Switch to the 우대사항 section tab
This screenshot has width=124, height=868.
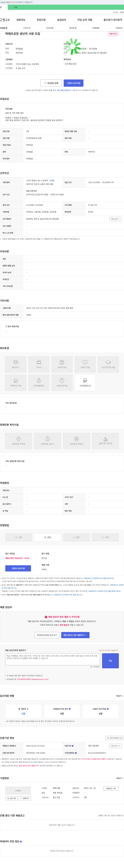click(50, 28)
